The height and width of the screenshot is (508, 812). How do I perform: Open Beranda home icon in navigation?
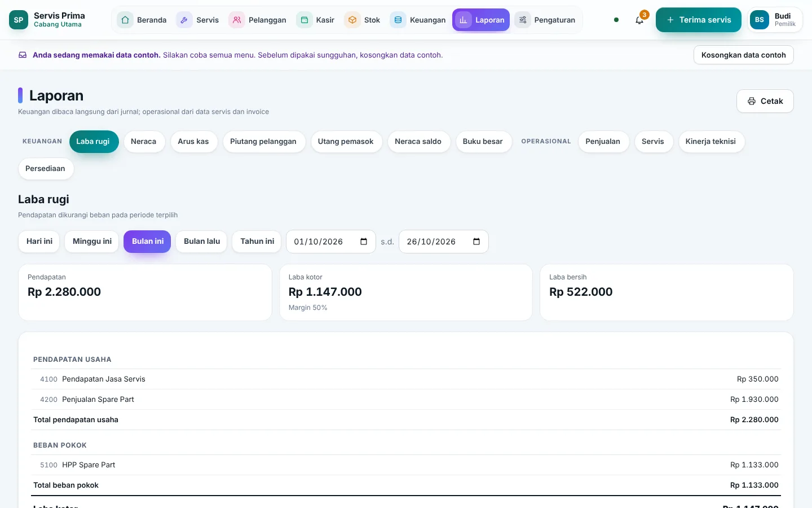click(125, 20)
